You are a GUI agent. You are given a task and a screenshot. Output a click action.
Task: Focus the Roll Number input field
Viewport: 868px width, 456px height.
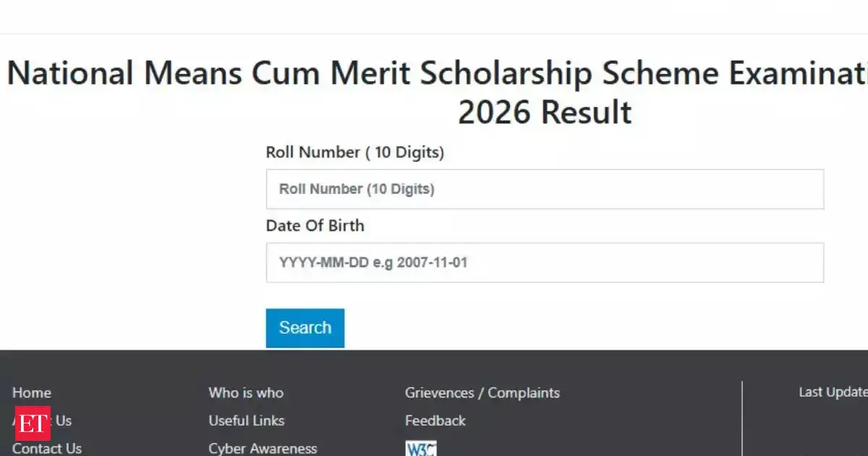(545, 190)
